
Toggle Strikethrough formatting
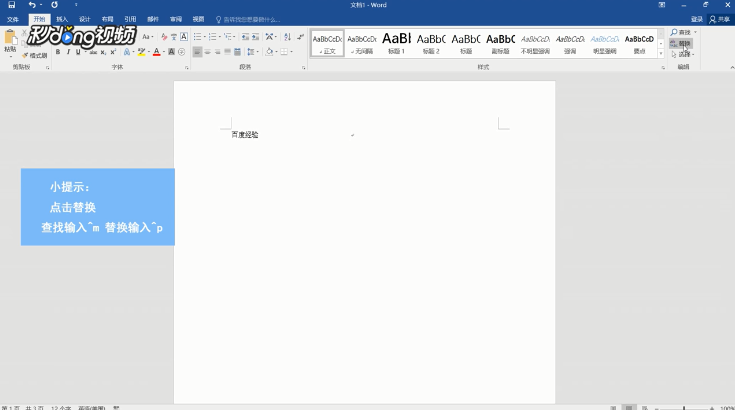point(93,52)
